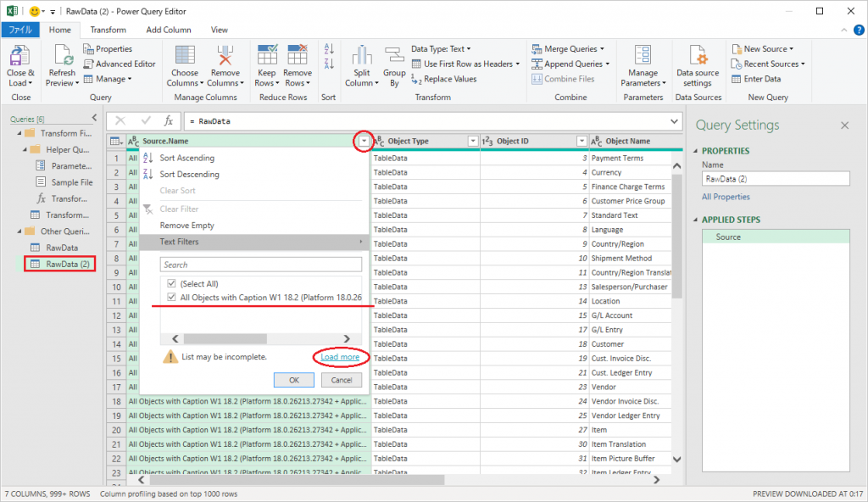This screenshot has width=868, height=502.
Task: Open the Manage query dropdown
Action: pos(108,79)
